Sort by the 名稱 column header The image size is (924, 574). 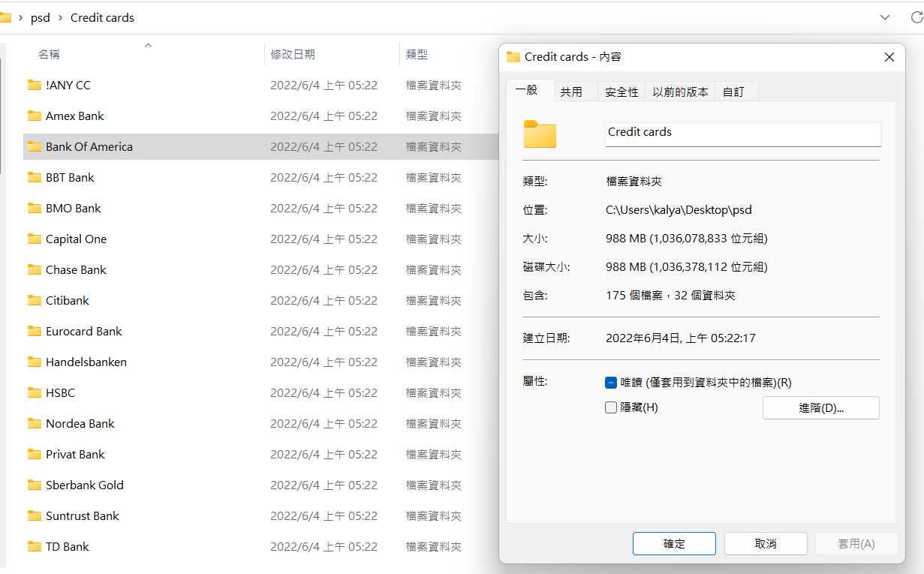[49, 54]
